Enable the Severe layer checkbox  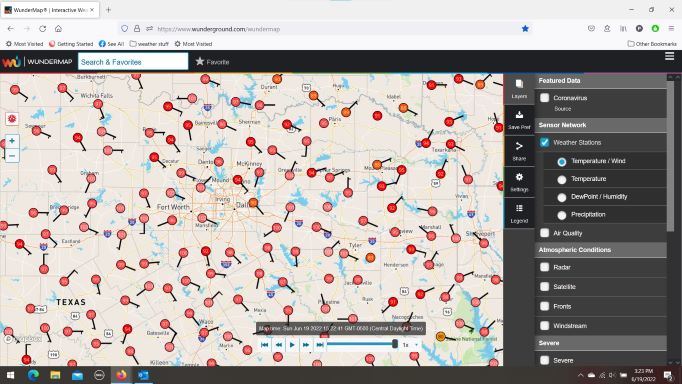[545, 360]
